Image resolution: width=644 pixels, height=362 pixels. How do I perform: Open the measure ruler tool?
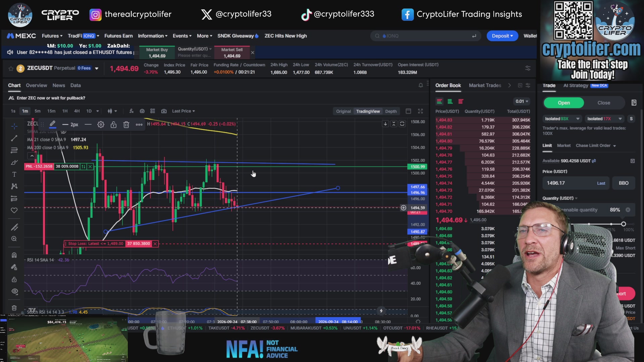point(14,227)
